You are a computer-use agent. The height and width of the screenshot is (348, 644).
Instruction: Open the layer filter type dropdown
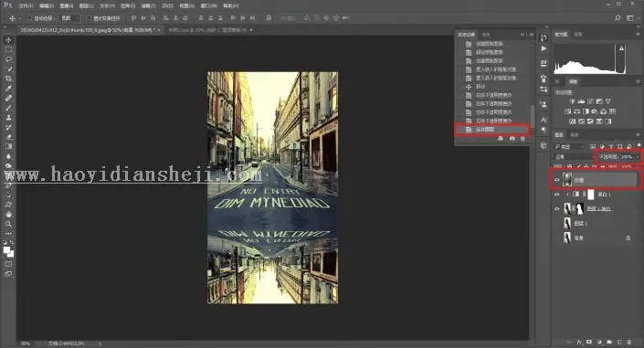570,147
